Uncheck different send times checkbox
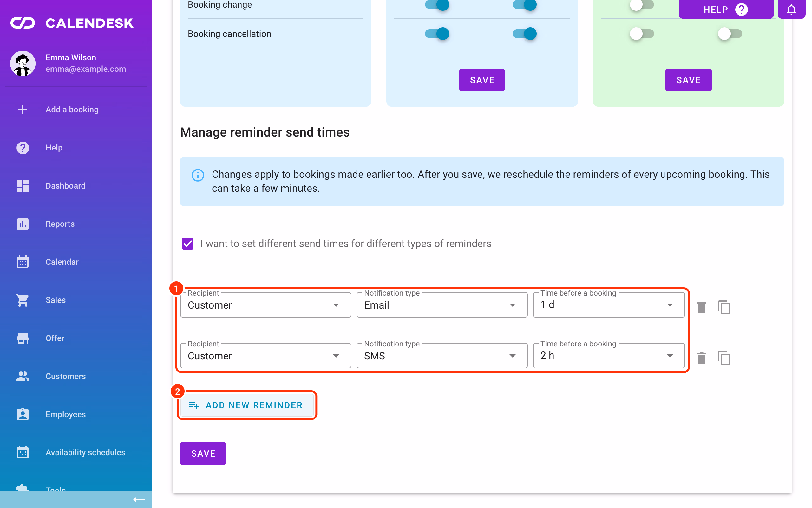The height and width of the screenshot is (508, 812). pos(187,244)
